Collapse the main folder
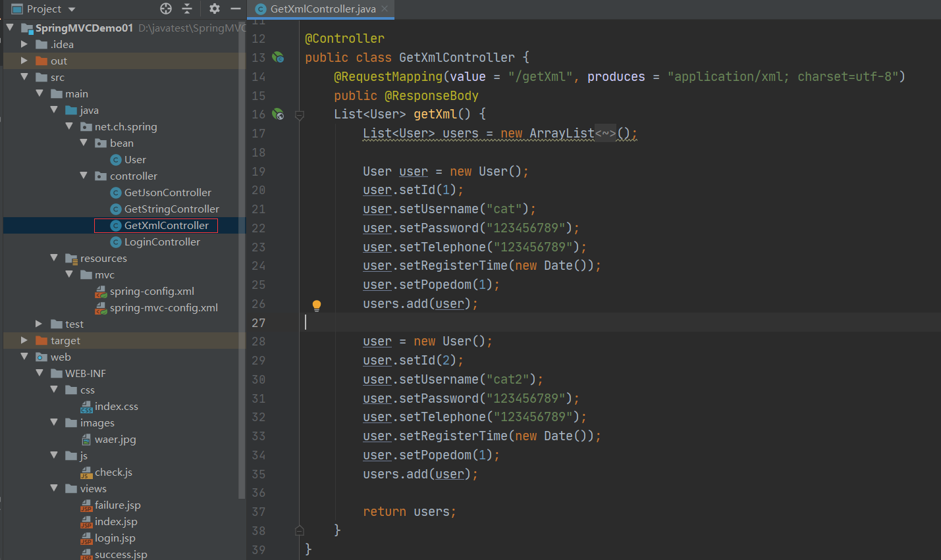This screenshot has height=560, width=941. click(40, 93)
